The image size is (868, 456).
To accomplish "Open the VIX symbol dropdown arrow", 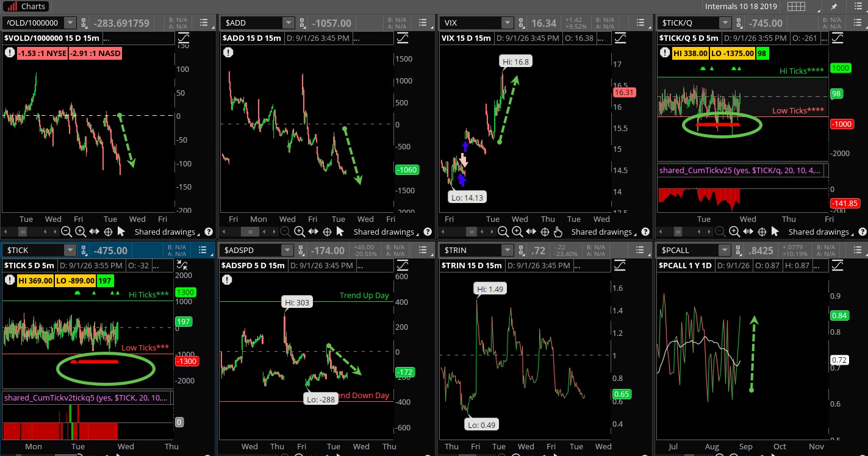I will [508, 23].
